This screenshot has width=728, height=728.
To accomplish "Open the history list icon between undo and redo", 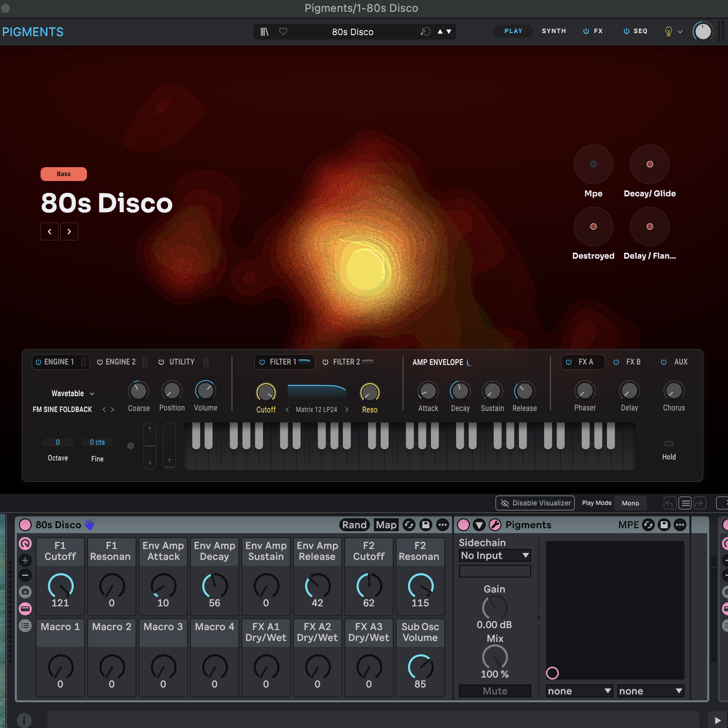I will 685,503.
